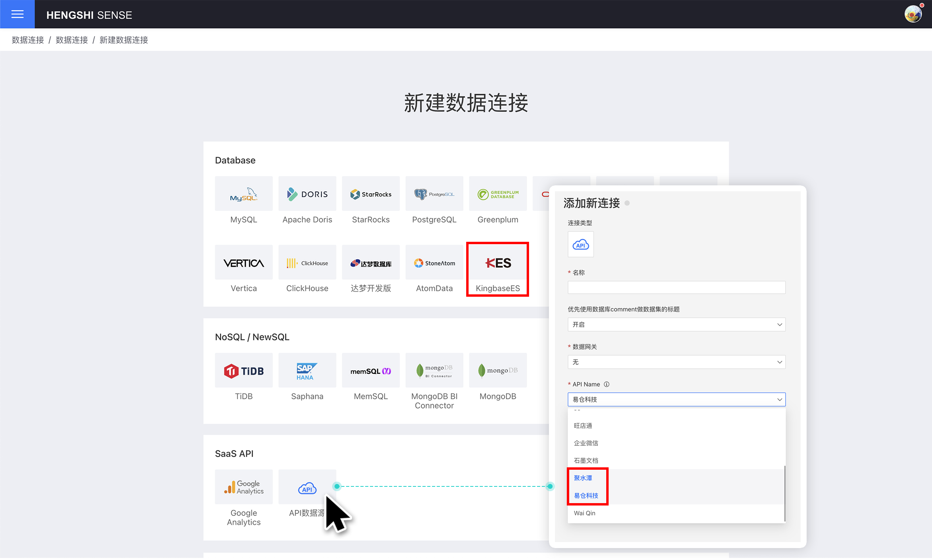
Task: Choose 石墨文档 from API list
Action: (676, 461)
